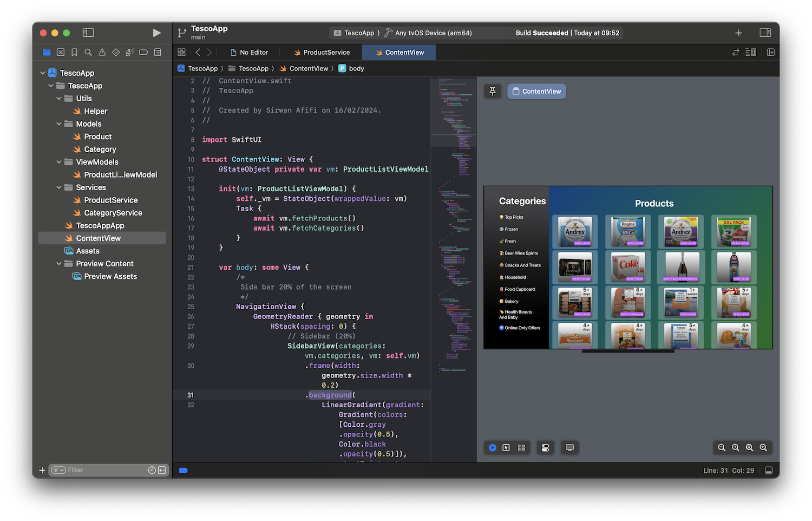Open the Debug navigator spray icon
The width and height of the screenshot is (812, 521).
(130, 53)
